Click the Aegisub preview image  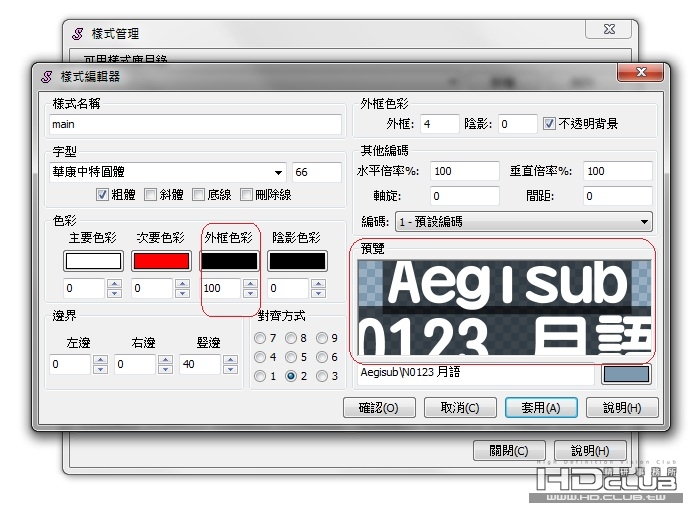505,307
